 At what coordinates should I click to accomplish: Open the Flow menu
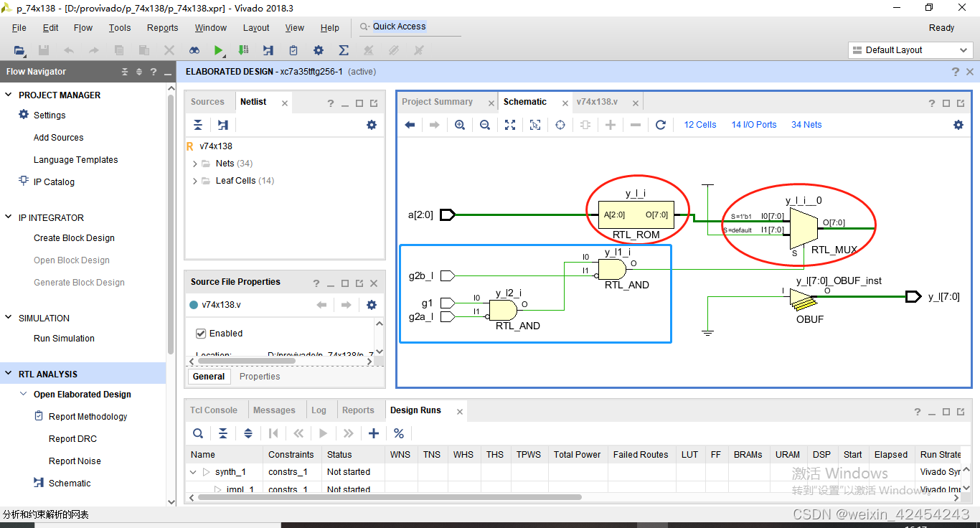(x=83, y=28)
